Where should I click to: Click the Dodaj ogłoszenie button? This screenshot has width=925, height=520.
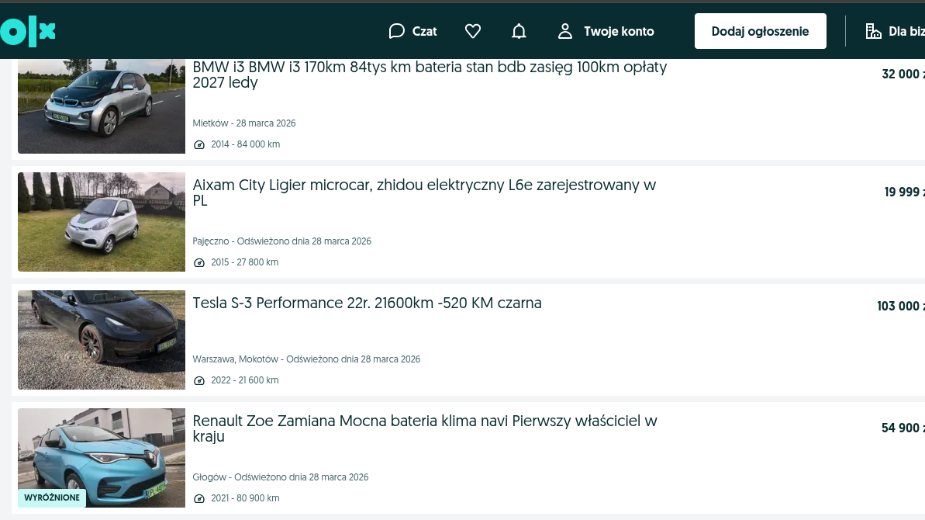coord(760,31)
